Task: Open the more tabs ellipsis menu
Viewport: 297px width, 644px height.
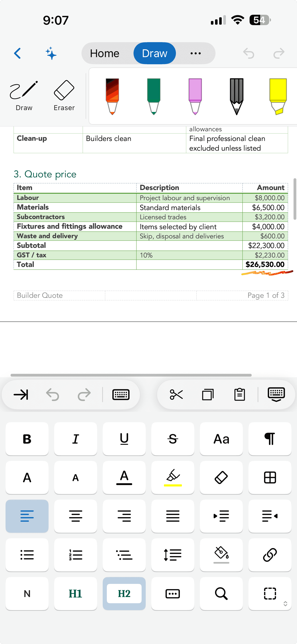Action: pyautogui.click(x=195, y=53)
